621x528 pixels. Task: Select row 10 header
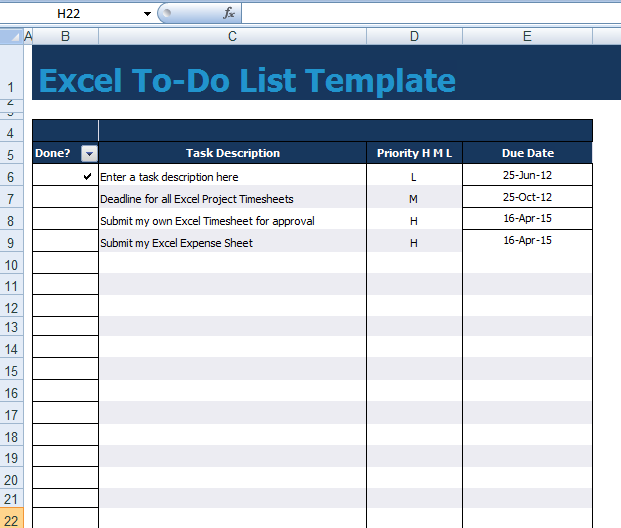point(11,265)
